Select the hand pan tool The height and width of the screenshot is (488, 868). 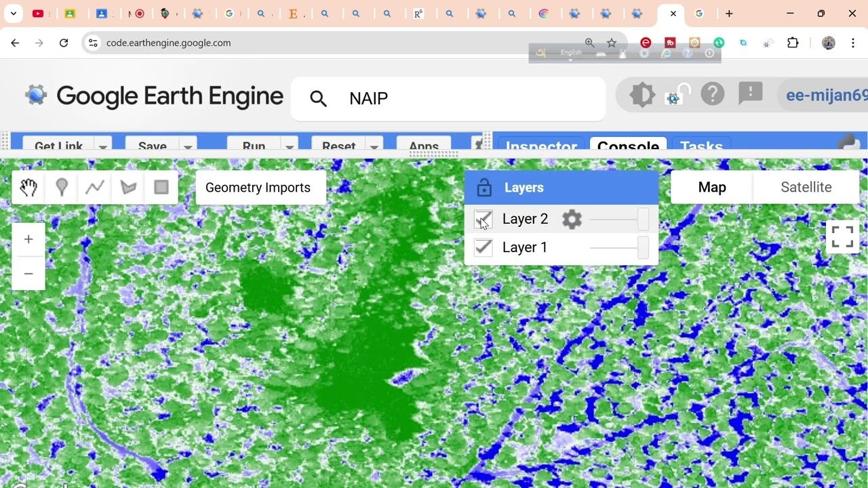pyautogui.click(x=28, y=187)
